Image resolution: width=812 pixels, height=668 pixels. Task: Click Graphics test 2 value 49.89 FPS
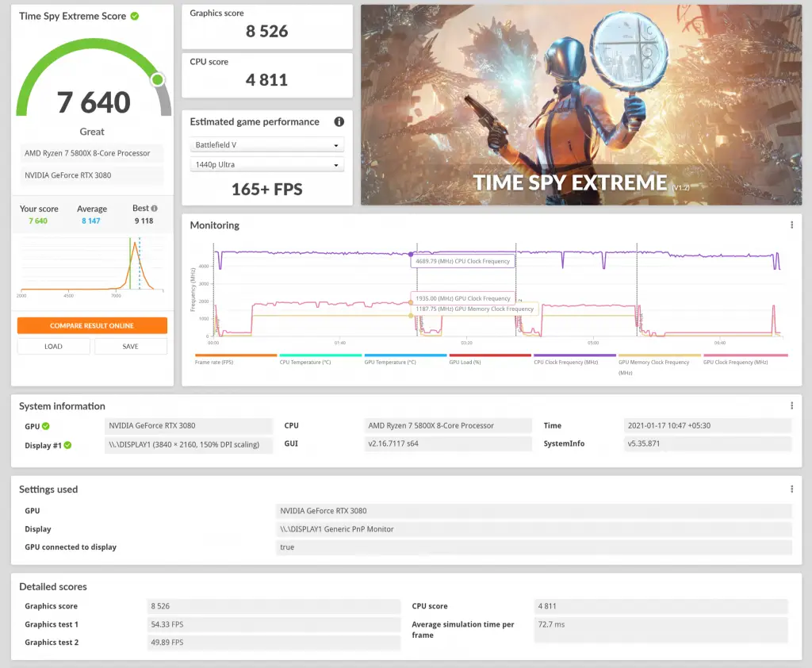tap(274, 643)
